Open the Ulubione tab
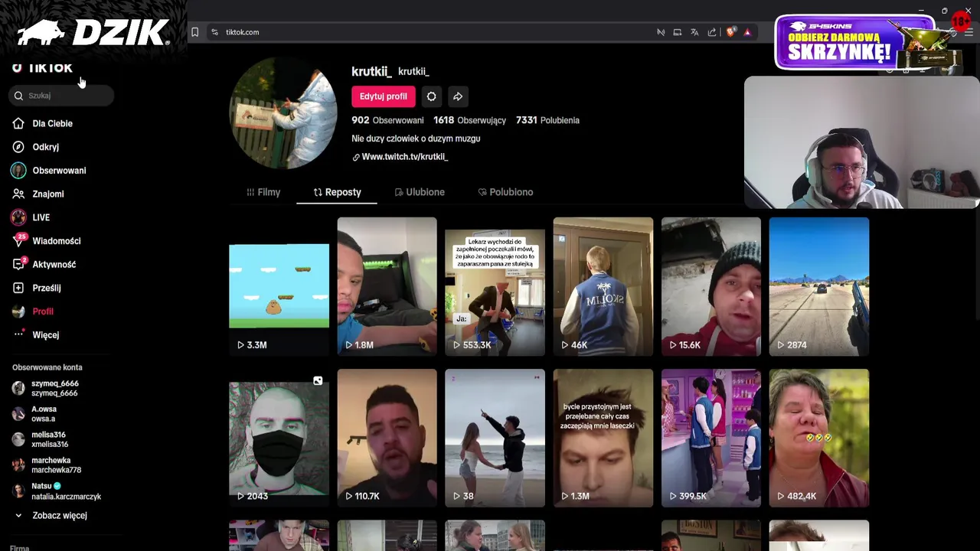Image resolution: width=980 pixels, height=551 pixels. pyautogui.click(x=420, y=192)
